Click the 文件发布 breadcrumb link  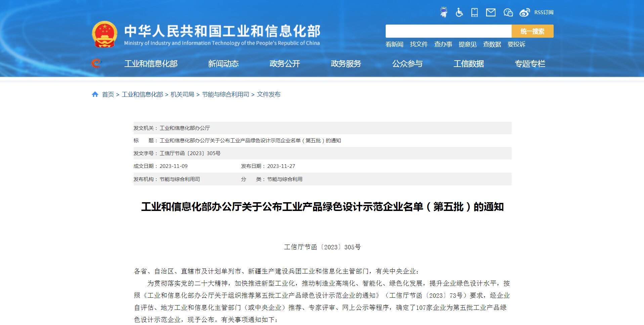(268, 95)
